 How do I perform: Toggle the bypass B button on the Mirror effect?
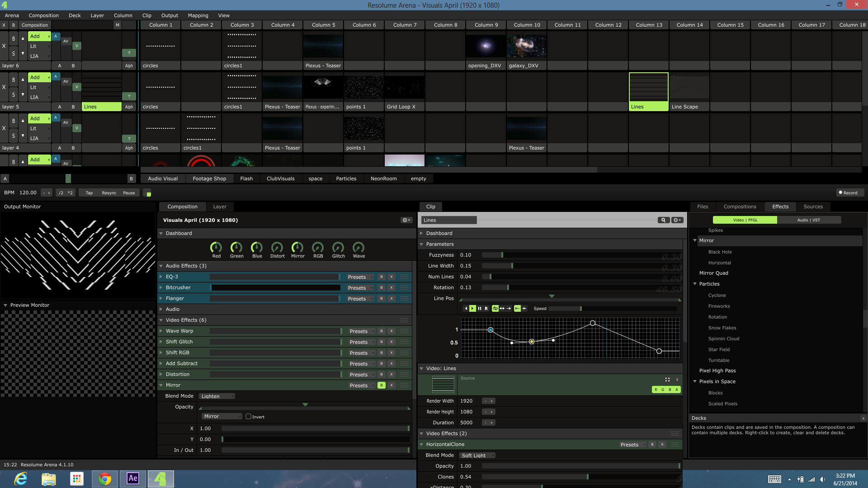381,385
